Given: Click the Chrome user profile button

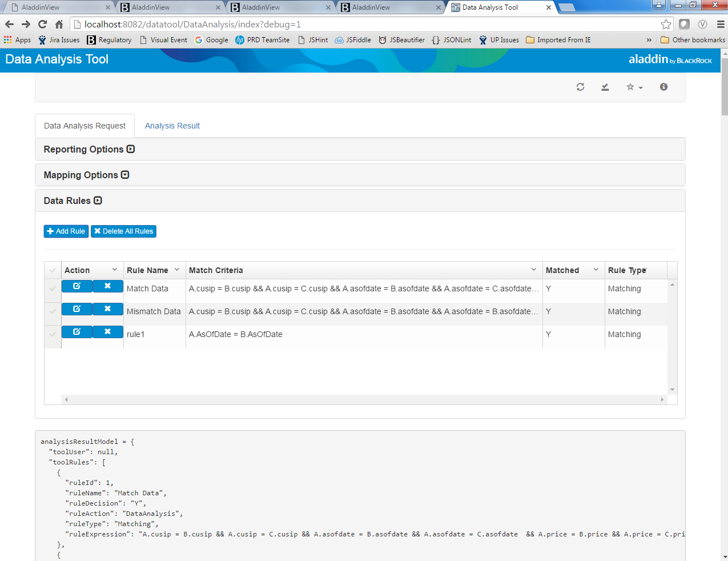Looking at the screenshot, I should pos(659,5).
